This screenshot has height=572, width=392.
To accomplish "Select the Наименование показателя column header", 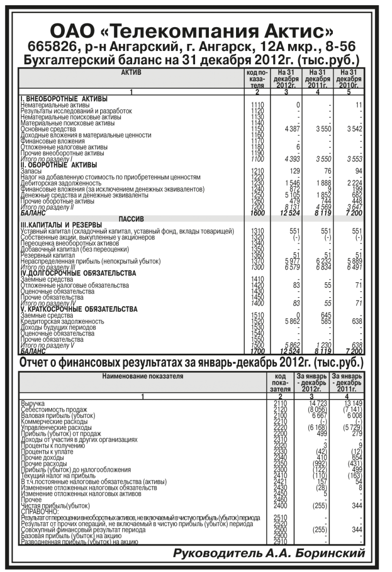I will (x=142, y=376).
